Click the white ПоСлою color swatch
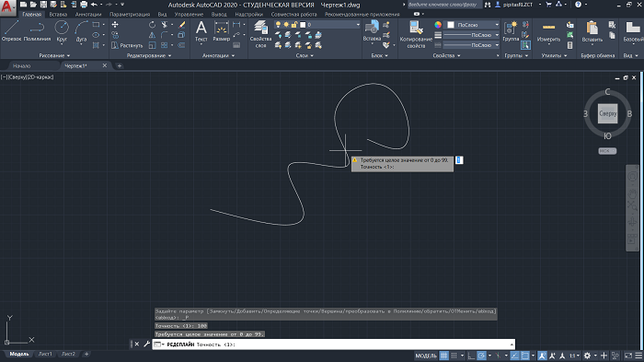This screenshot has width=644, height=362. click(451, 25)
